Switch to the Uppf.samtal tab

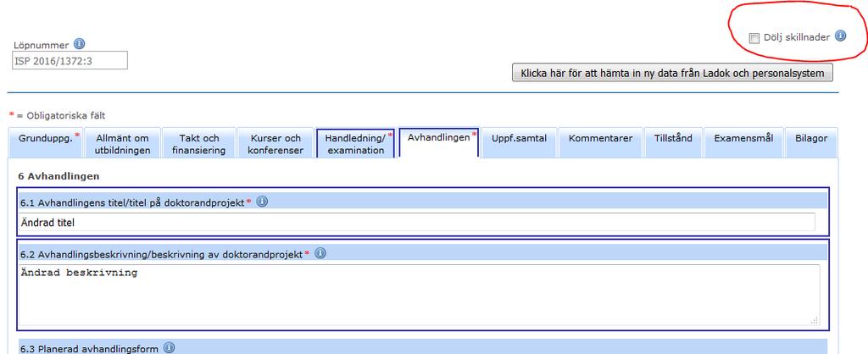(519, 143)
